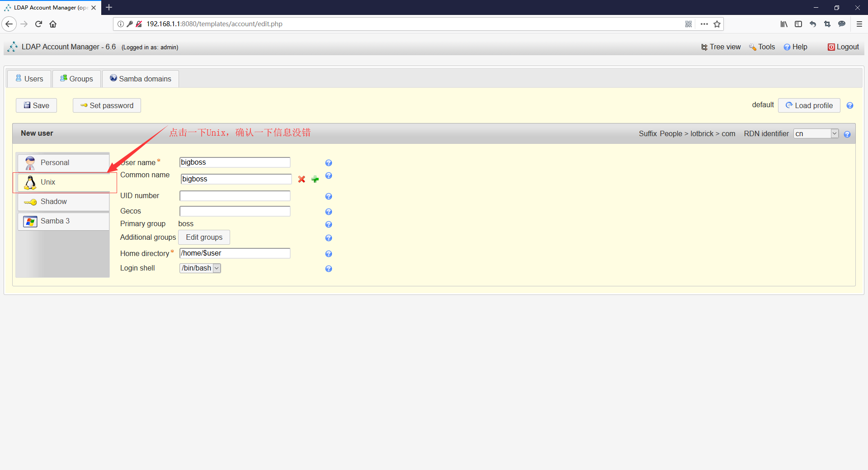Click the Common name input field
Image resolution: width=868 pixels, height=470 pixels.
click(236, 179)
